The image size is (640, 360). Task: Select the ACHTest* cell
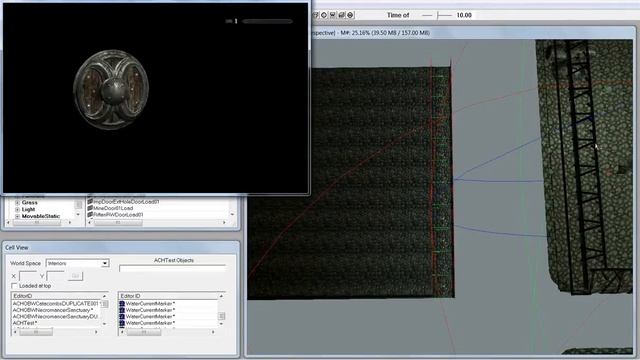pos(25,323)
